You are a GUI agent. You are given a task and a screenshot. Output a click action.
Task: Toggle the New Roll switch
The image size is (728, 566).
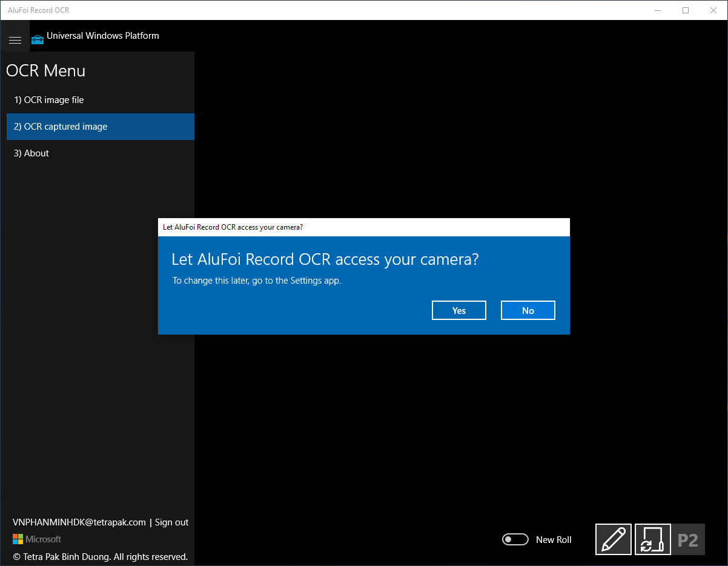click(515, 539)
